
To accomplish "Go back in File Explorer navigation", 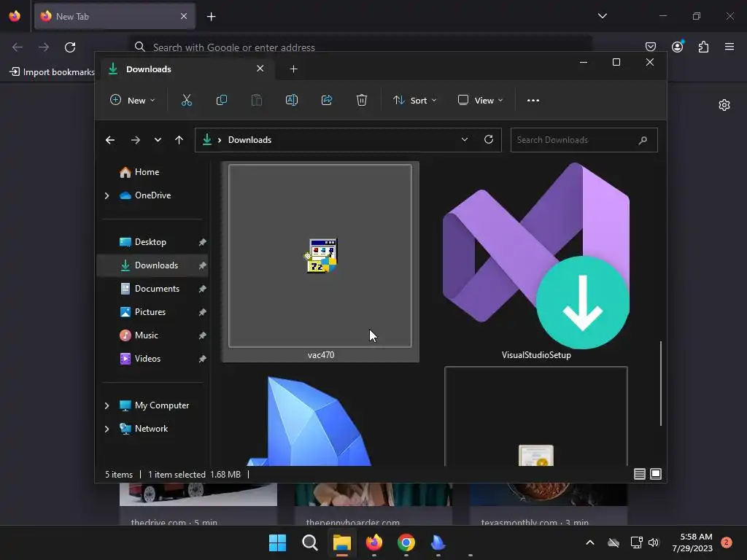I will [110, 140].
